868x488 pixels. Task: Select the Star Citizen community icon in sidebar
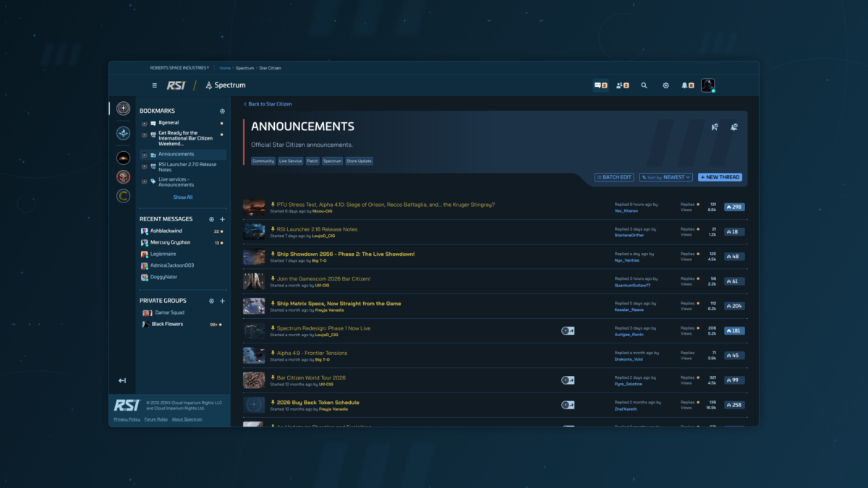(x=124, y=108)
